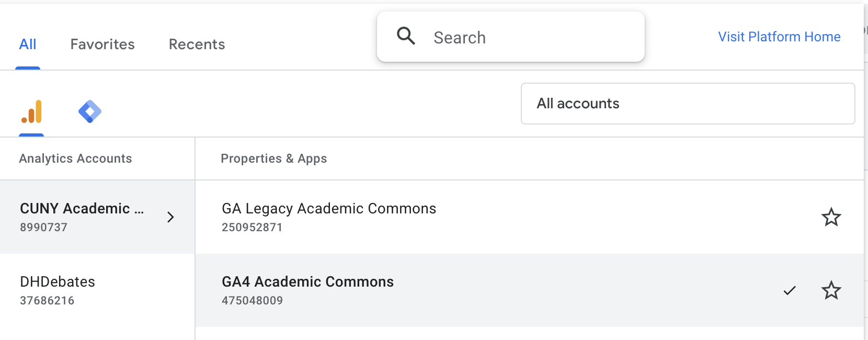Screen dimensions: 868x340
Task: Select the Google Analytics product icon
Action: [x=31, y=111]
